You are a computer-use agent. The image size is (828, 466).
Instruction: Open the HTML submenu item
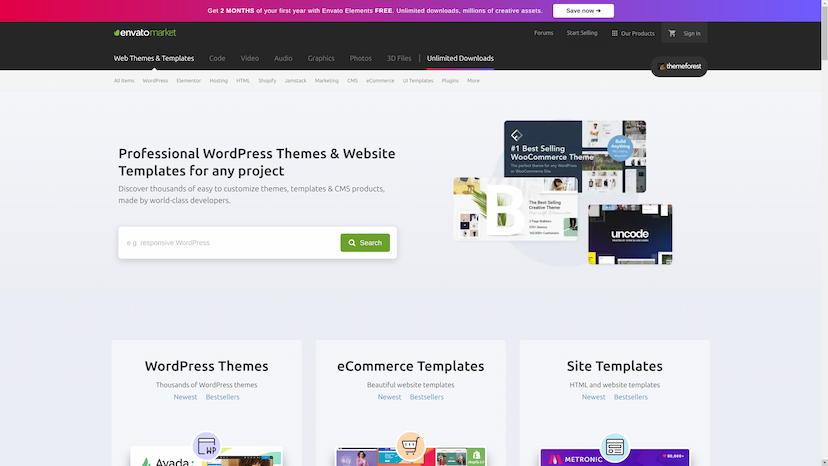click(x=243, y=81)
